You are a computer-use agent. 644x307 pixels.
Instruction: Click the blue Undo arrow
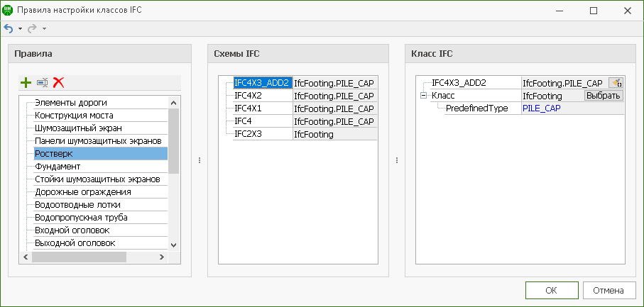9,28
